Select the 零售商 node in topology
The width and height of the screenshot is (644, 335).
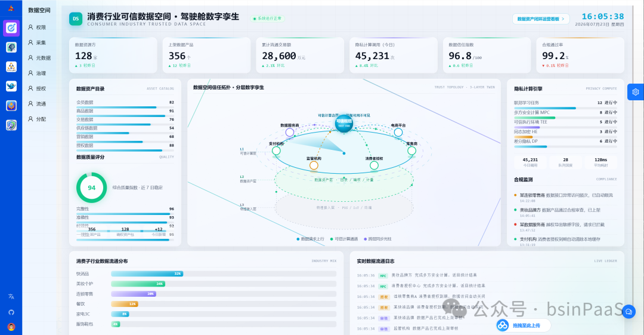pyautogui.click(x=411, y=150)
